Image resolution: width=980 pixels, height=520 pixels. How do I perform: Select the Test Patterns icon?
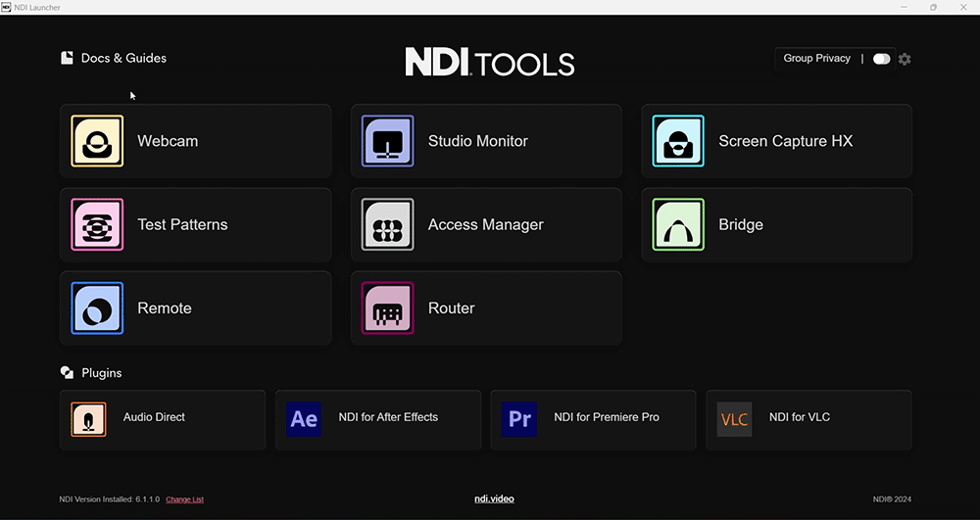tap(97, 224)
